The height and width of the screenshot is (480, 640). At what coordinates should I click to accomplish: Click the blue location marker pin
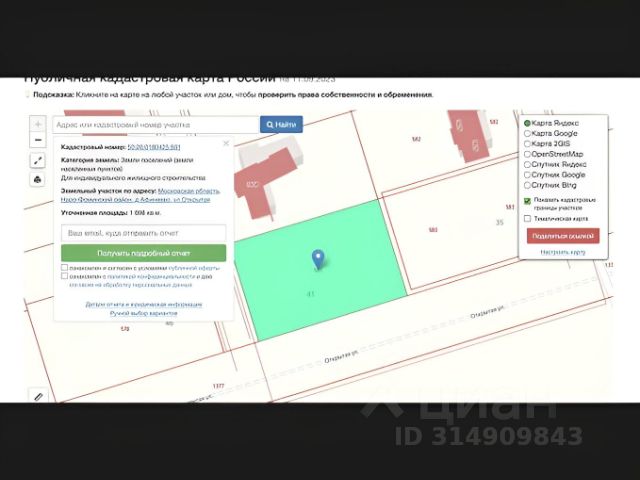318,260
